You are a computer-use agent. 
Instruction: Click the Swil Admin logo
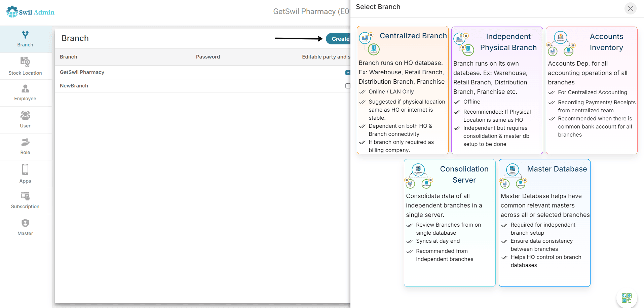(30, 12)
